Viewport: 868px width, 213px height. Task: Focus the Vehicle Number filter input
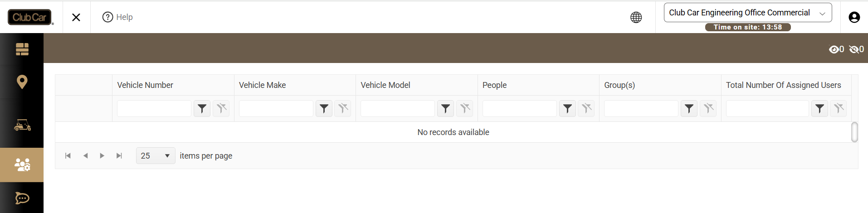click(x=154, y=109)
